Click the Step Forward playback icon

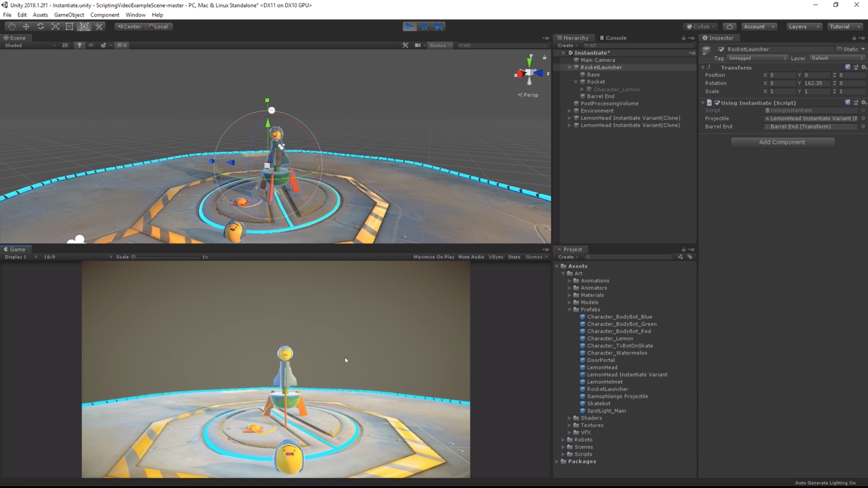[x=438, y=26]
